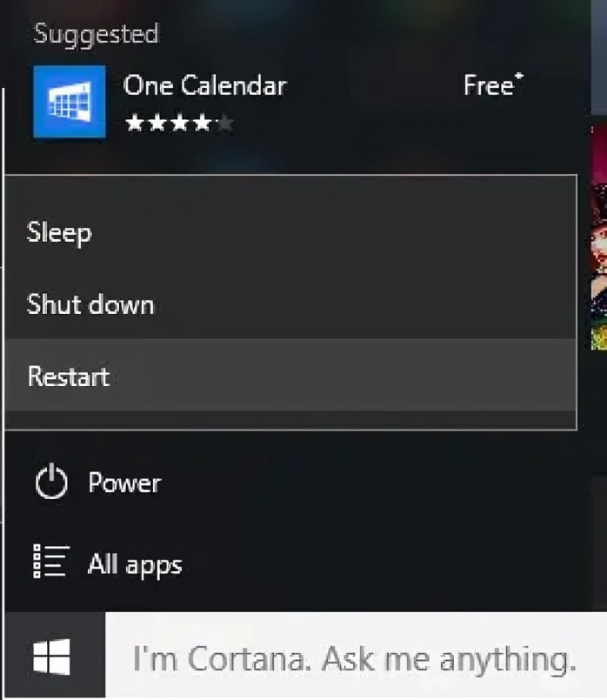Open All apps via its text label
This screenshot has height=700, width=607.
point(135,564)
